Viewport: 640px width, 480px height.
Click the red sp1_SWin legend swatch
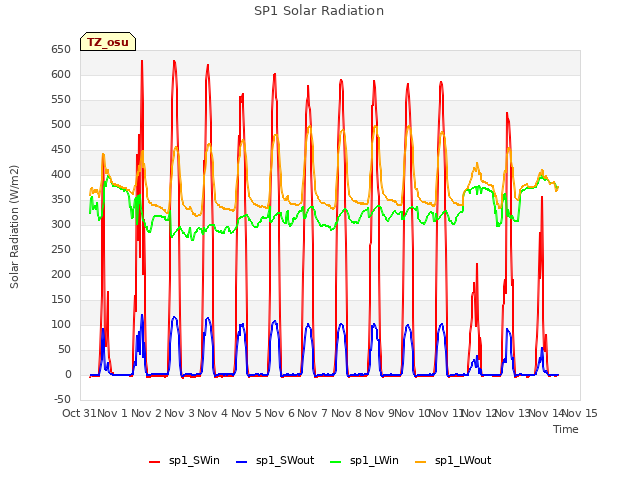(155, 462)
